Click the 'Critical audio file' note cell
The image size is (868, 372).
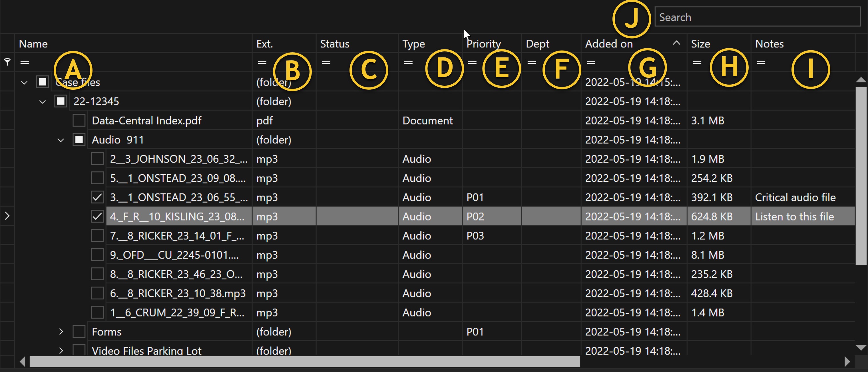803,197
